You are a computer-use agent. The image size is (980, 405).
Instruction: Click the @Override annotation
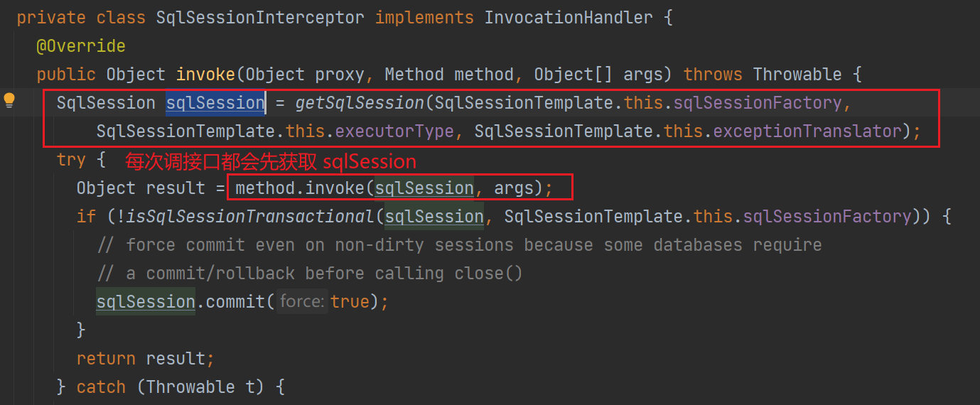pyautogui.click(x=80, y=46)
